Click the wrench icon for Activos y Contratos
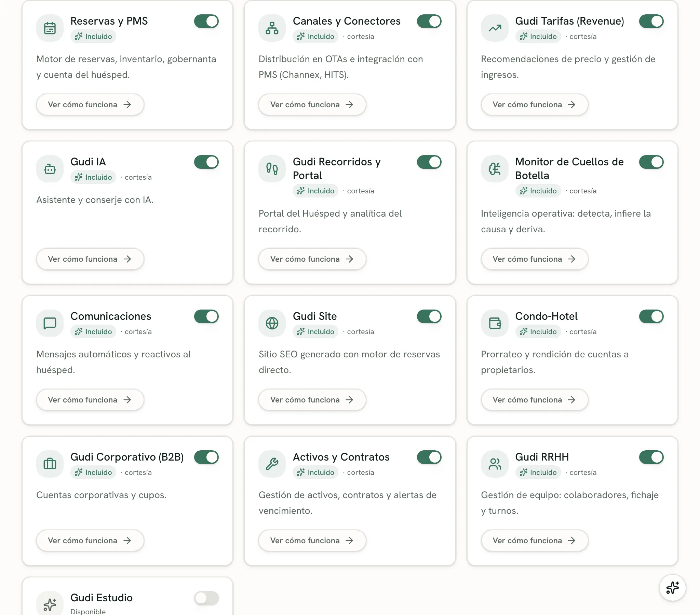 (272, 464)
